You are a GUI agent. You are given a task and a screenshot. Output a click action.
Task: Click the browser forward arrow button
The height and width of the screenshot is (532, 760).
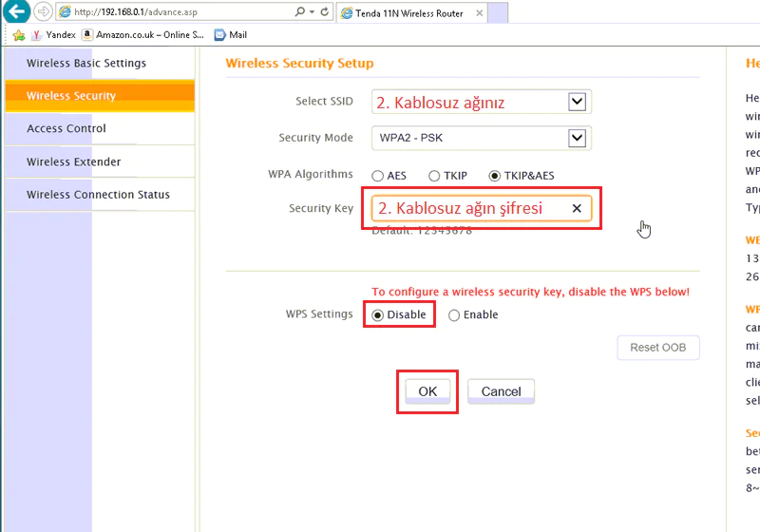[x=43, y=11]
